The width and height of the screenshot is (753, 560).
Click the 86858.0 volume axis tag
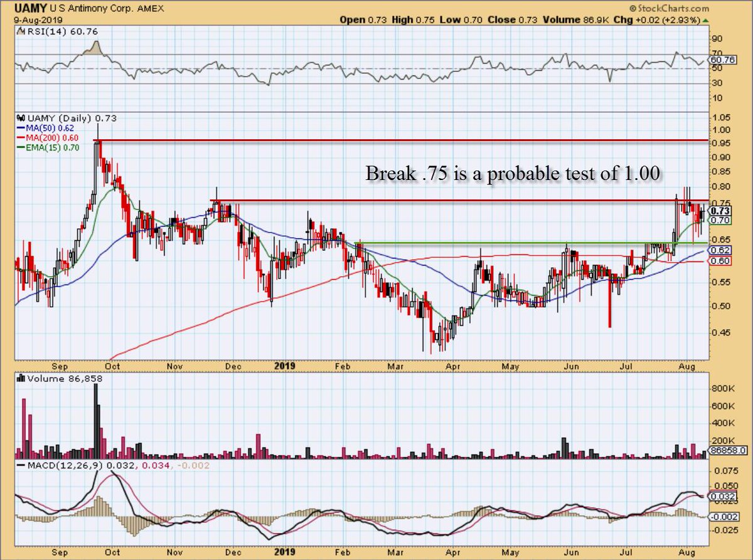[x=728, y=450]
